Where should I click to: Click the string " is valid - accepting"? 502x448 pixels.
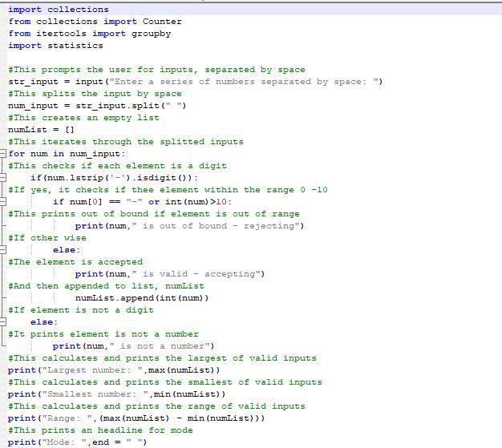point(196,274)
